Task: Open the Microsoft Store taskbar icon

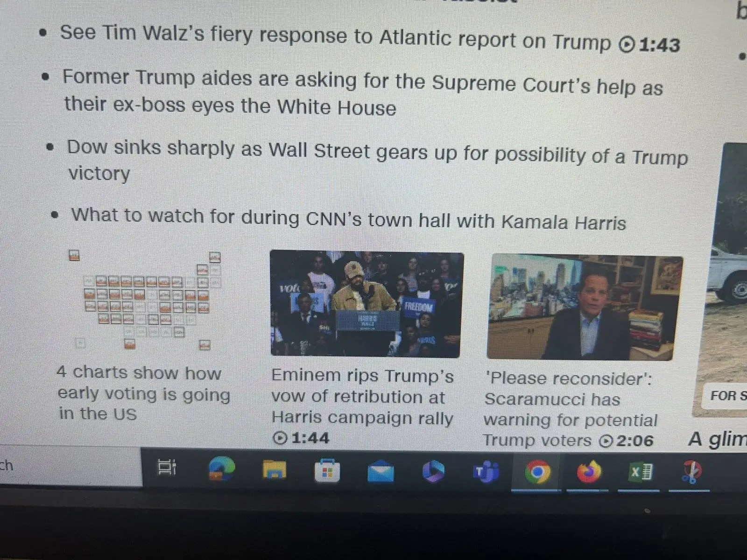Action: click(327, 471)
